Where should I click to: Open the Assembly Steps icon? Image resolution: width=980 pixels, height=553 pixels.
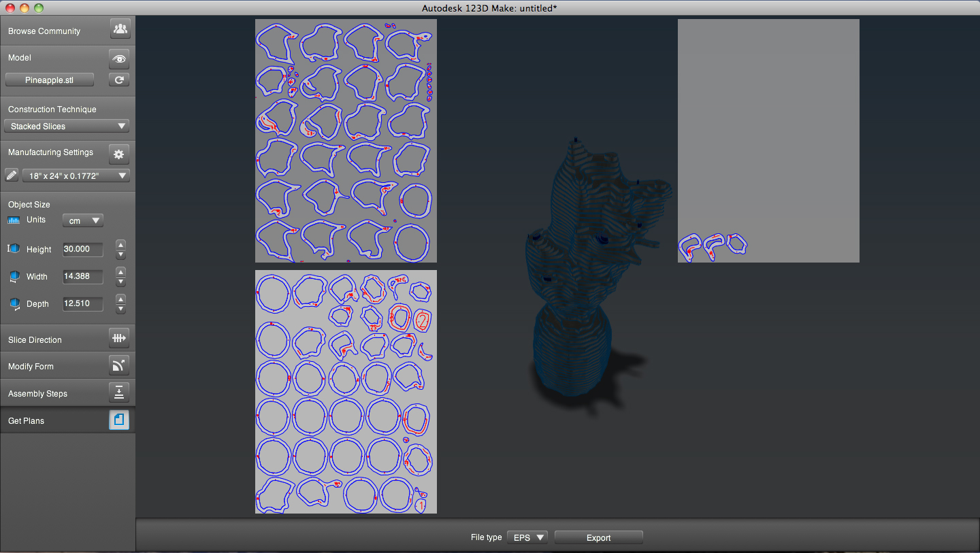pos(119,392)
